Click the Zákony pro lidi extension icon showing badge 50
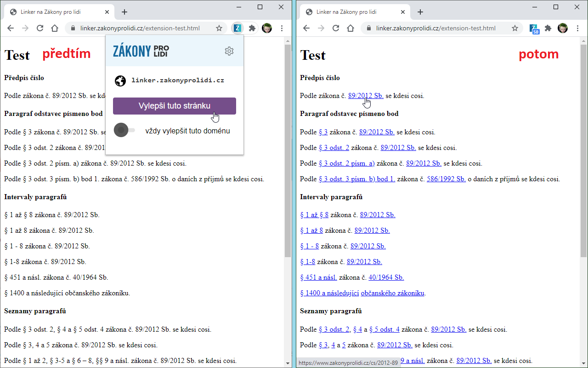Screen dimensions: 588x368 (534, 28)
